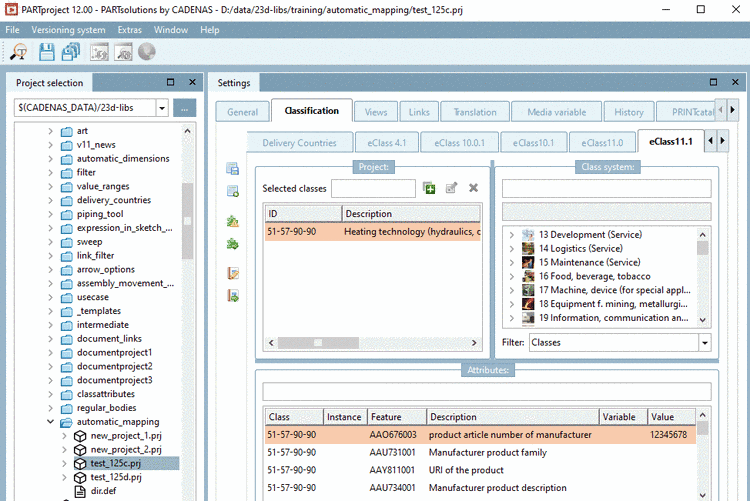The image size is (750, 501).
Task: Open the Delivery Countries tab
Action: 299,143
